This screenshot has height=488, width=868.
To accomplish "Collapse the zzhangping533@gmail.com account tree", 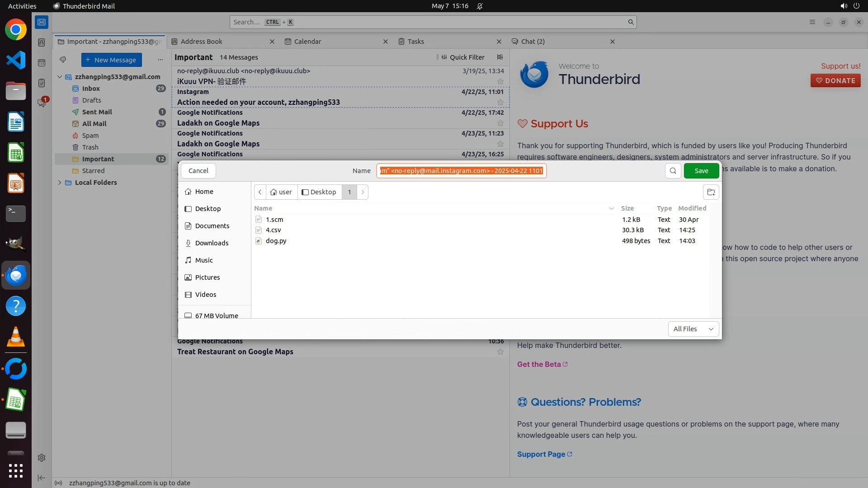I will (60, 77).
